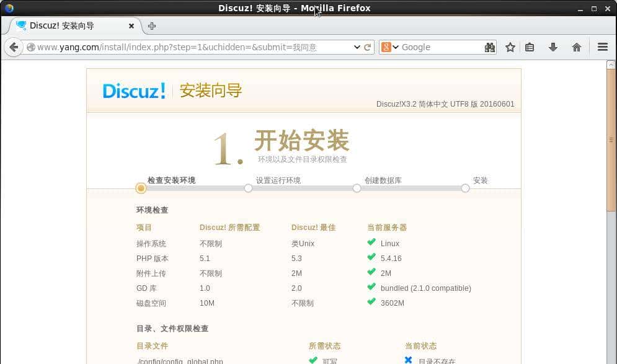Click green check next to 5.4.16
The height and width of the screenshot is (364, 617).
click(371, 257)
